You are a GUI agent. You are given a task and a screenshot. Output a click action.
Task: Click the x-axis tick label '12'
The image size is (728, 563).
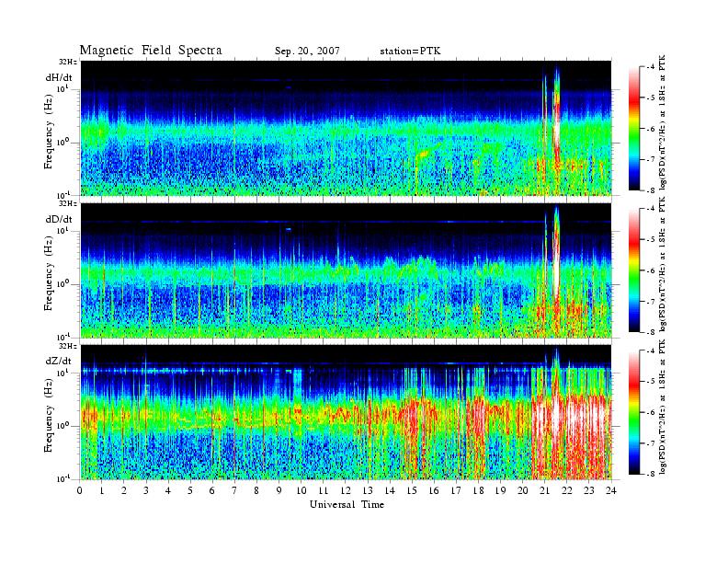pyautogui.click(x=346, y=490)
